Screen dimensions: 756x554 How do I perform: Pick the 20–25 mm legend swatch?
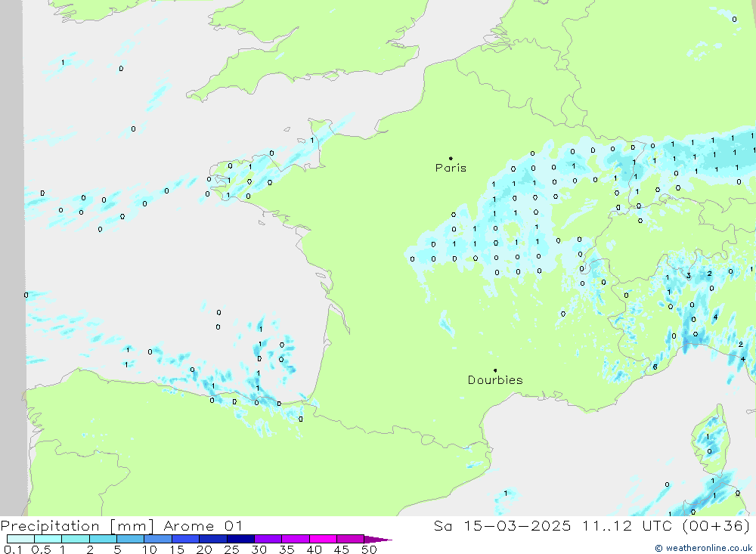[x=212, y=539]
